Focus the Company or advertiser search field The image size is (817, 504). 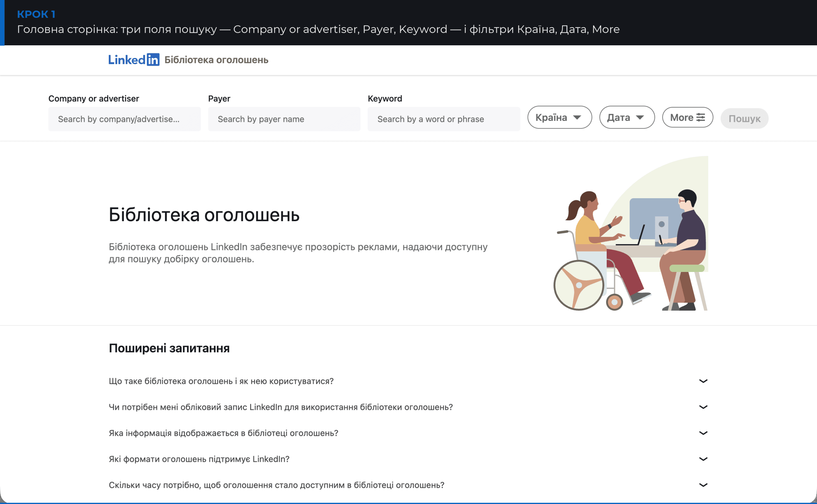tap(124, 119)
